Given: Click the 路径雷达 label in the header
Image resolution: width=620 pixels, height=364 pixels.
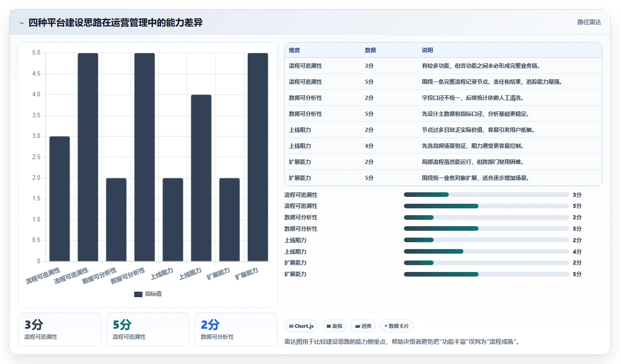Looking at the screenshot, I should [589, 22].
